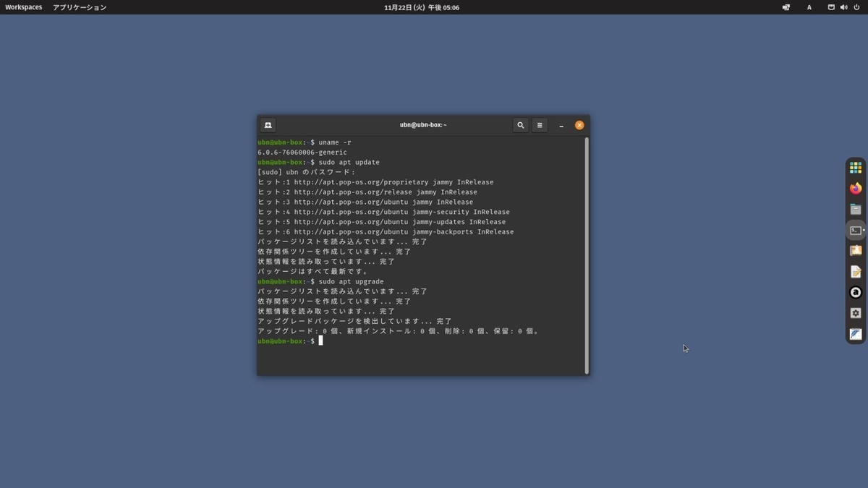Minimize the terminal window
This screenshot has height=488, width=868.
coord(561,125)
